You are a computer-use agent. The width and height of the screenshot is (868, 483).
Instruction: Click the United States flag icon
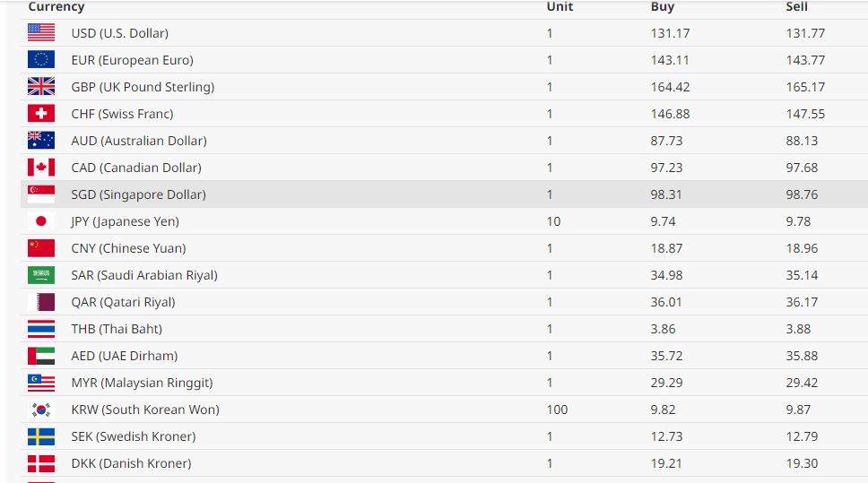pyautogui.click(x=41, y=33)
